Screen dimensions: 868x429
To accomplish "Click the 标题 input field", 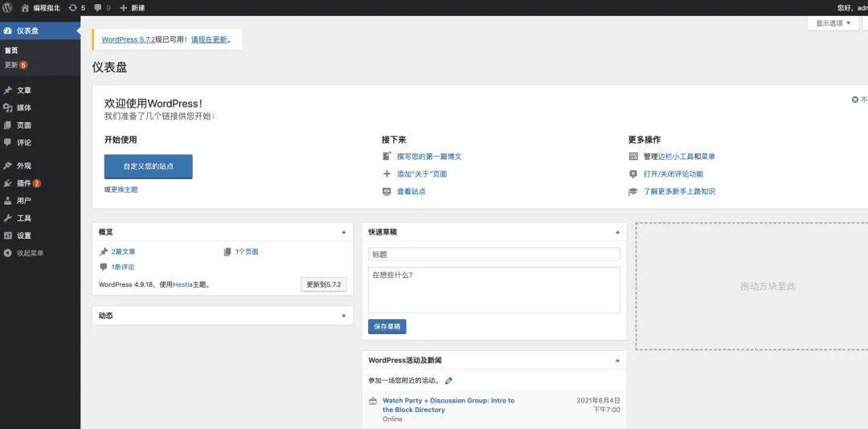I will click(x=493, y=255).
